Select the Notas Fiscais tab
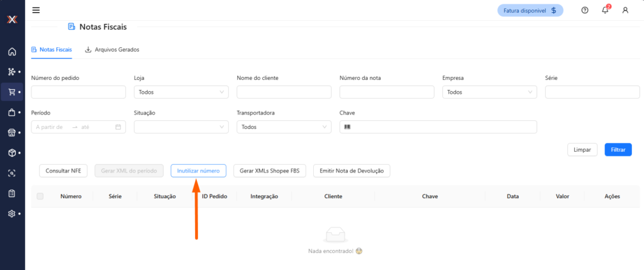The width and height of the screenshot is (644, 270). pos(52,49)
